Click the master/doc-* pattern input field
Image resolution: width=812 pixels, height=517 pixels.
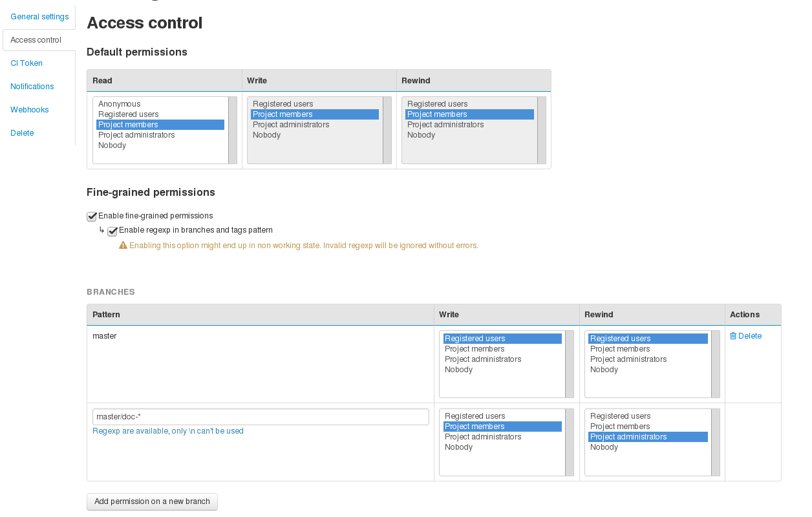tap(261, 416)
